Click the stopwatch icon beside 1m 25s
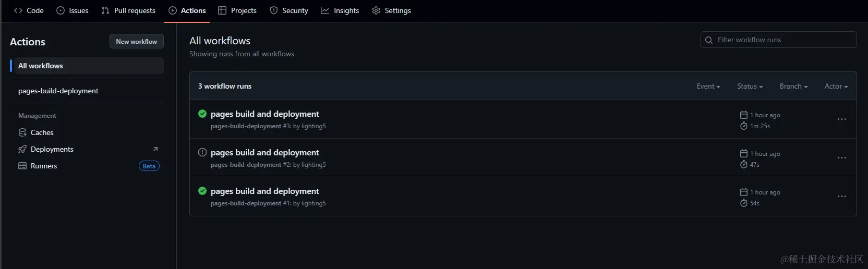The image size is (868, 269). (744, 126)
